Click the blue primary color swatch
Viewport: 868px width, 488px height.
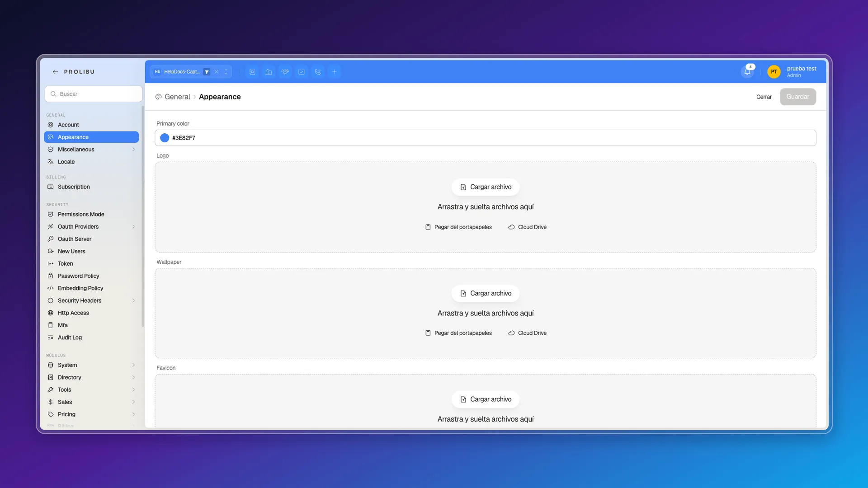pyautogui.click(x=165, y=138)
